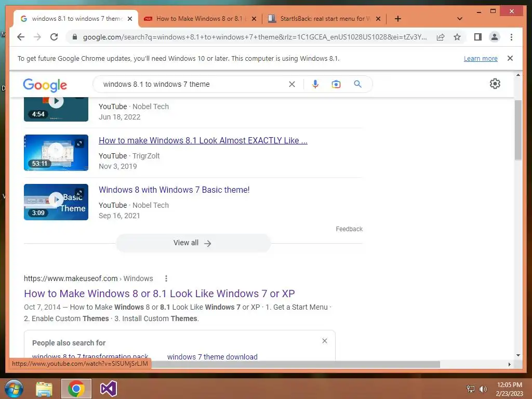Click the vertical scrollbar thumb
This screenshot has width=532, height=399.
518,130
